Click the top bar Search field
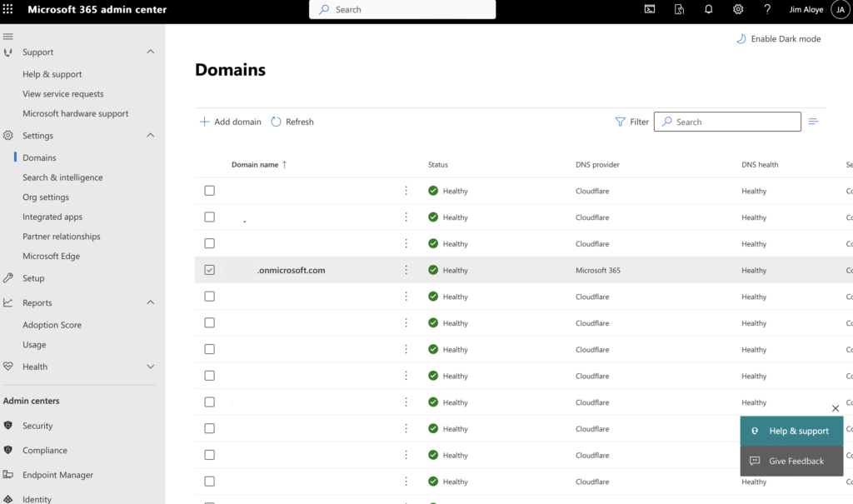The image size is (853, 504). point(402,9)
